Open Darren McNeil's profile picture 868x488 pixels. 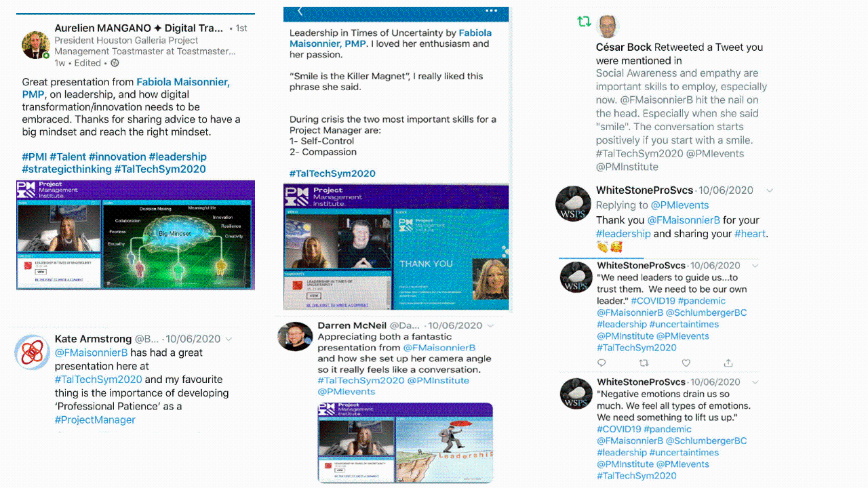(x=295, y=336)
